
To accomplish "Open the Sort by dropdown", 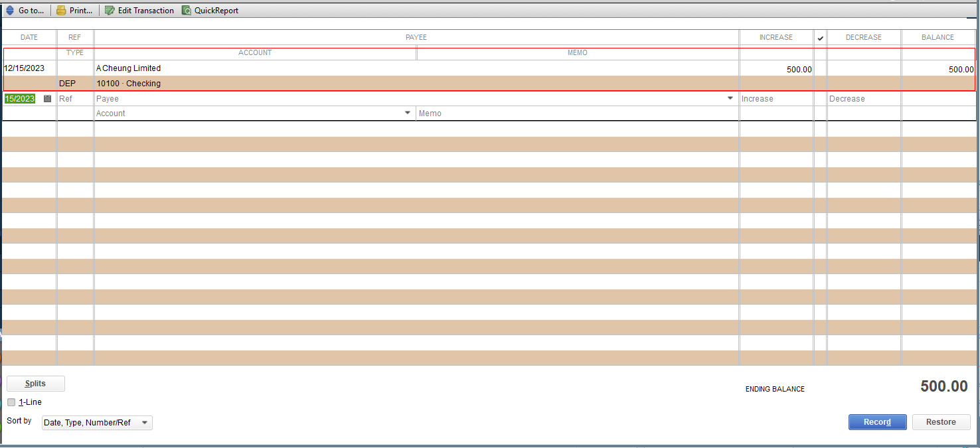I will (x=97, y=423).
